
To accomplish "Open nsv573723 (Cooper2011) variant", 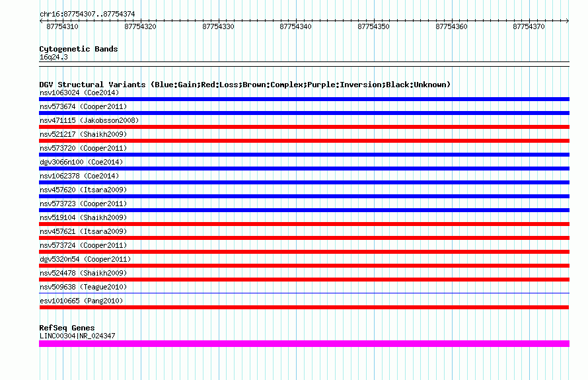I will 83,204.
